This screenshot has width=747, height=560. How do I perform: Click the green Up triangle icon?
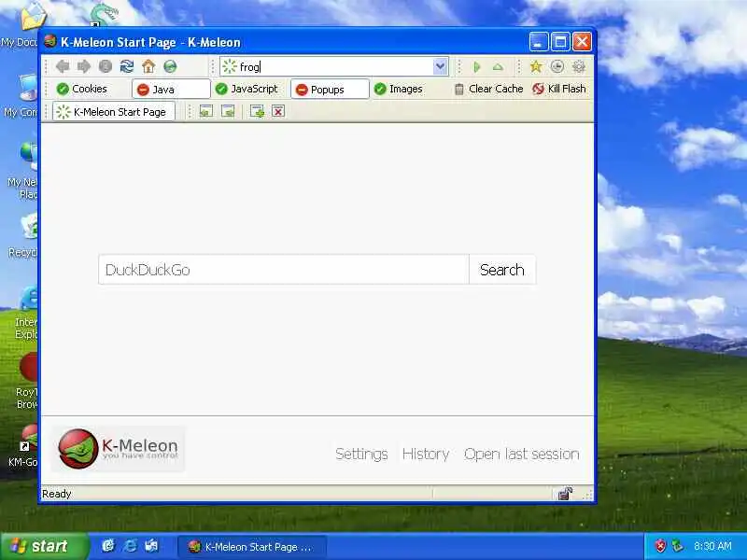click(498, 67)
